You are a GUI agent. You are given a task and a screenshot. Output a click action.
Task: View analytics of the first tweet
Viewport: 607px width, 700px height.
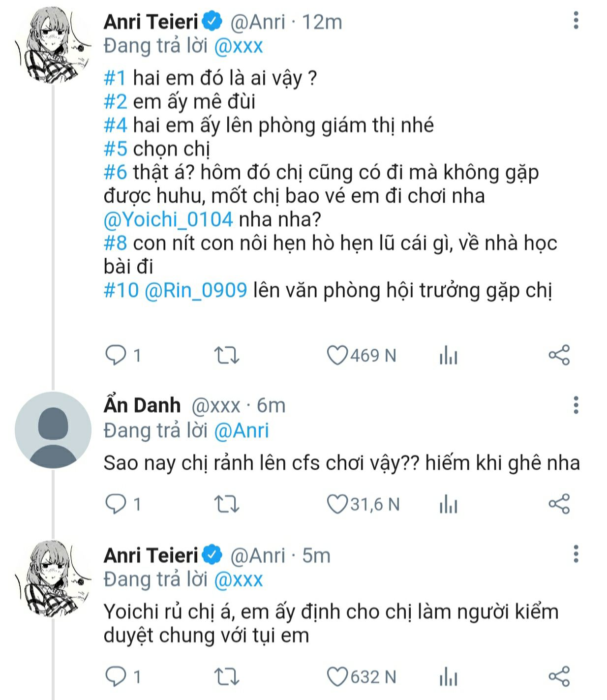(x=448, y=355)
